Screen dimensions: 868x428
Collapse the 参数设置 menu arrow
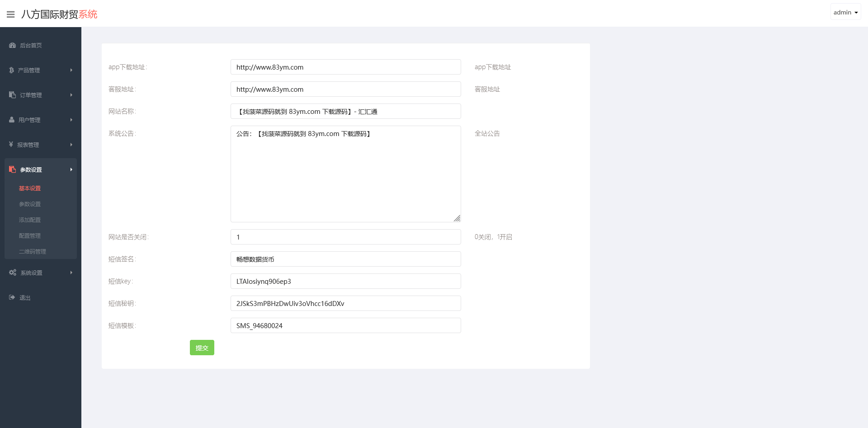point(71,169)
